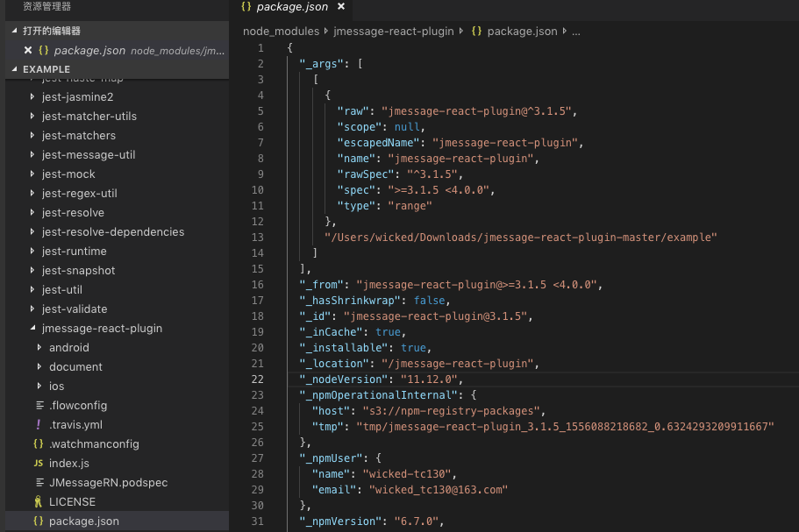
Task: Click node_modules in the breadcrumb
Action: 281,31
